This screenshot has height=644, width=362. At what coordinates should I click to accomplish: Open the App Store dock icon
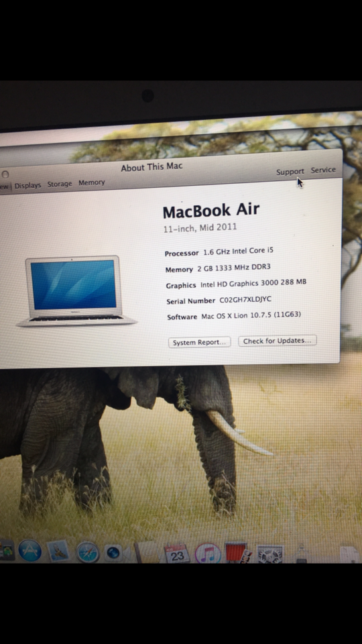coord(29,550)
